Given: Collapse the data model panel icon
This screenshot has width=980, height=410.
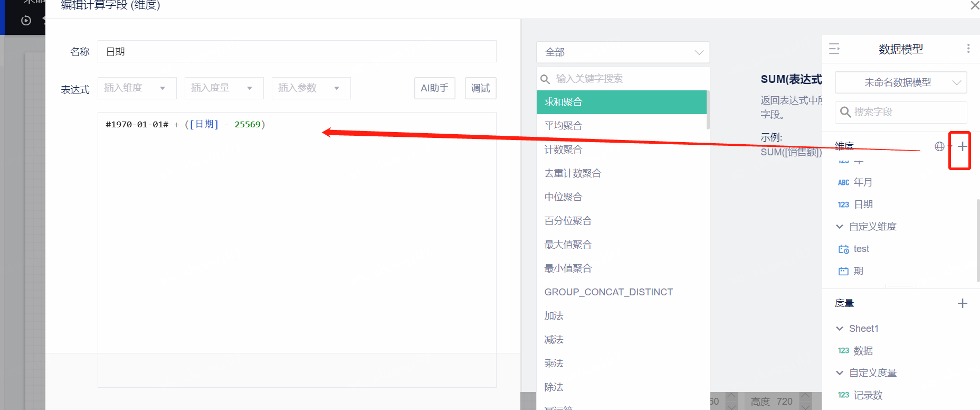Looking at the screenshot, I should tap(834, 49).
